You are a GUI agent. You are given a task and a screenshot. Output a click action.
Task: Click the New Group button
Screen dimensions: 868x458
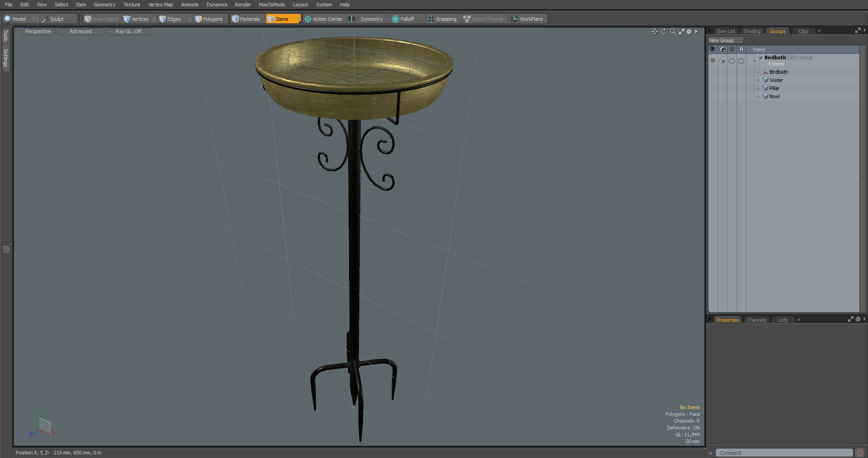(x=726, y=40)
